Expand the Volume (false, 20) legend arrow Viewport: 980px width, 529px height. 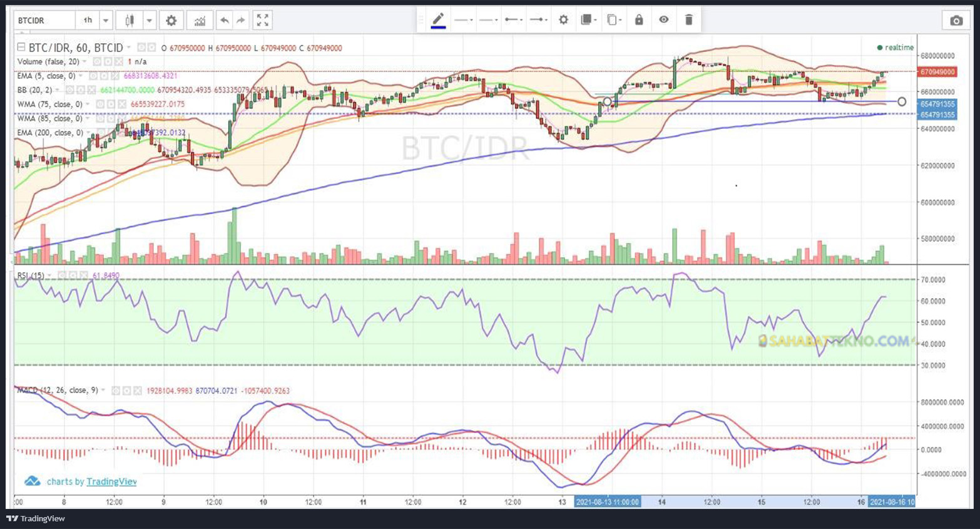tap(85, 62)
